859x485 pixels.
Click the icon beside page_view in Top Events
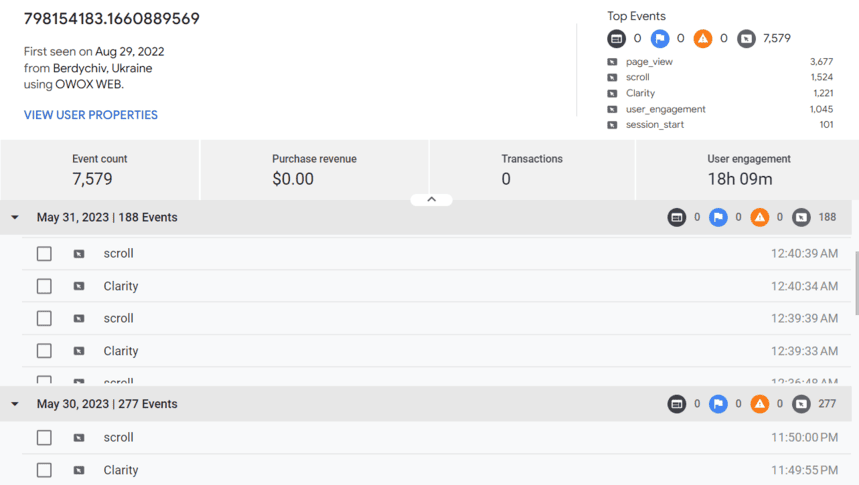tap(612, 62)
